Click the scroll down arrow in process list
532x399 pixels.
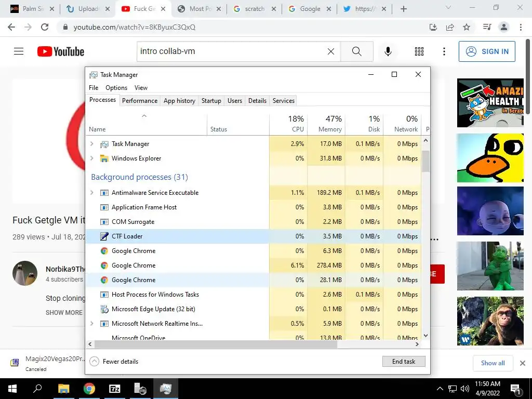click(426, 336)
